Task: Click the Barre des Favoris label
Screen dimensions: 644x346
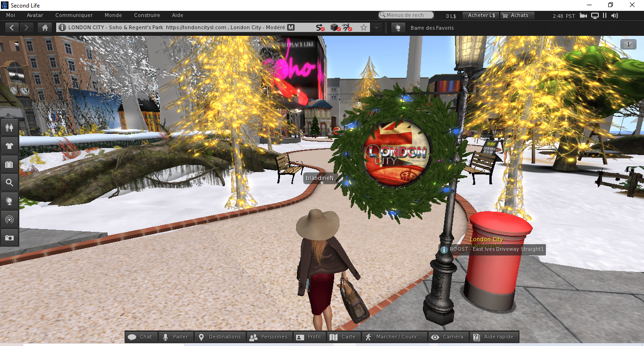Action: coord(432,28)
